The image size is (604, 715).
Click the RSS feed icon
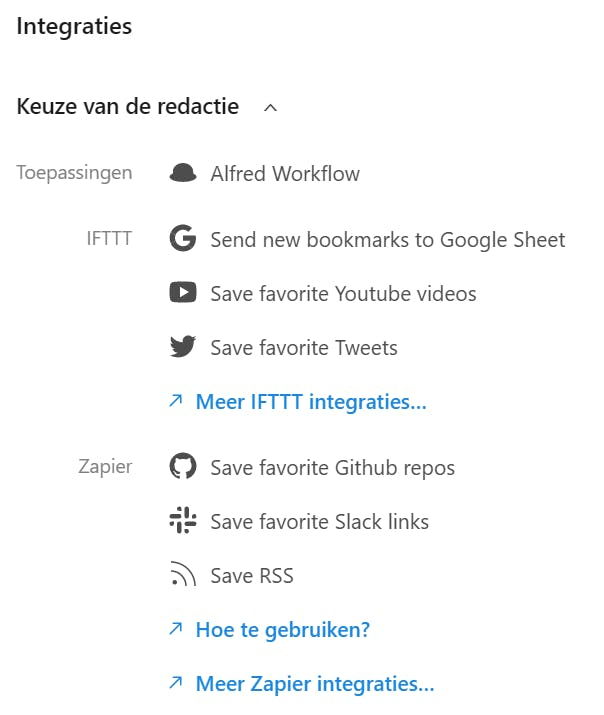[182, 575]
